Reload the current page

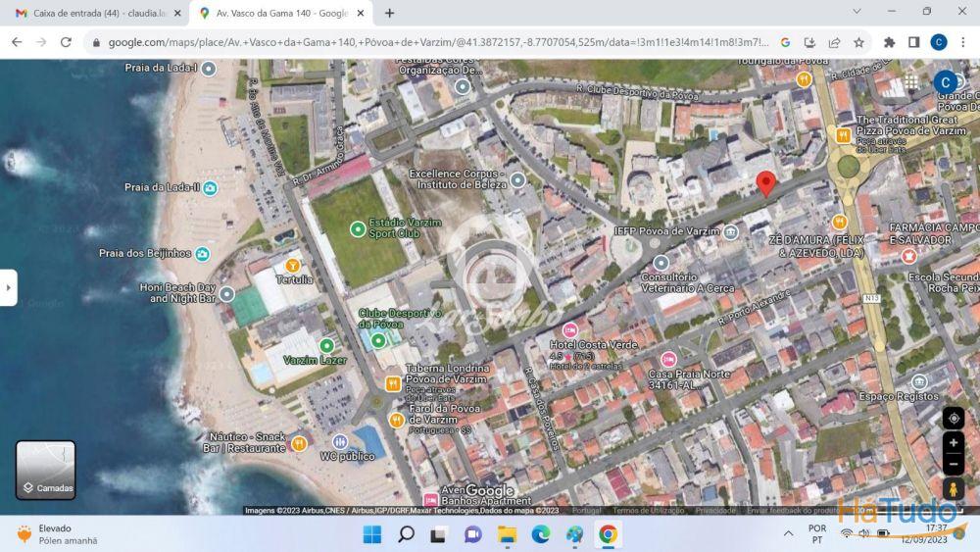click(x=66, y=42)
